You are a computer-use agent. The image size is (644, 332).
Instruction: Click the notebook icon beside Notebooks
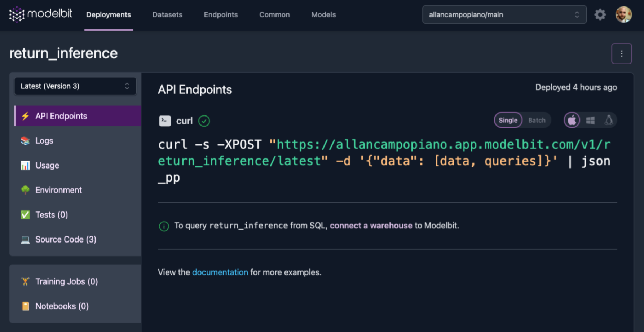pos(25,306)
